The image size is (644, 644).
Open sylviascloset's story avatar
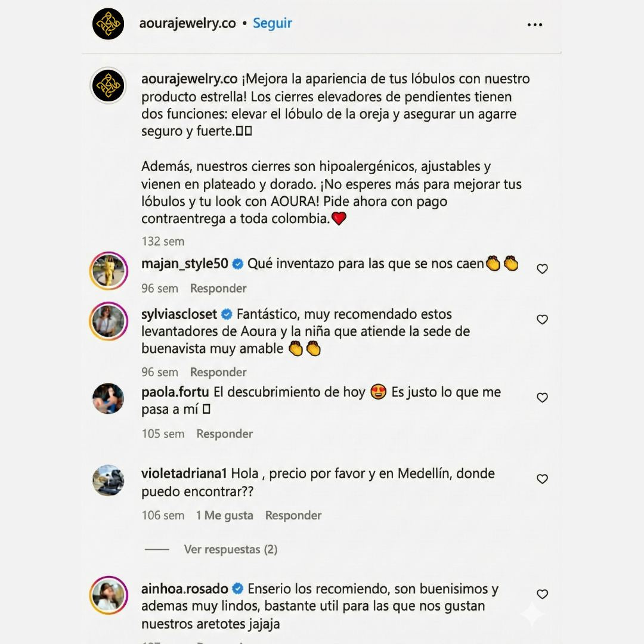tap(109, 321)
